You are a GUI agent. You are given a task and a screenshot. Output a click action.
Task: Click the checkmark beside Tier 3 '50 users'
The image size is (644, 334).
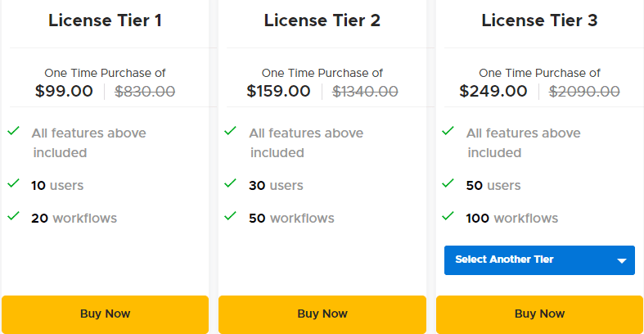tap(448, 183)
